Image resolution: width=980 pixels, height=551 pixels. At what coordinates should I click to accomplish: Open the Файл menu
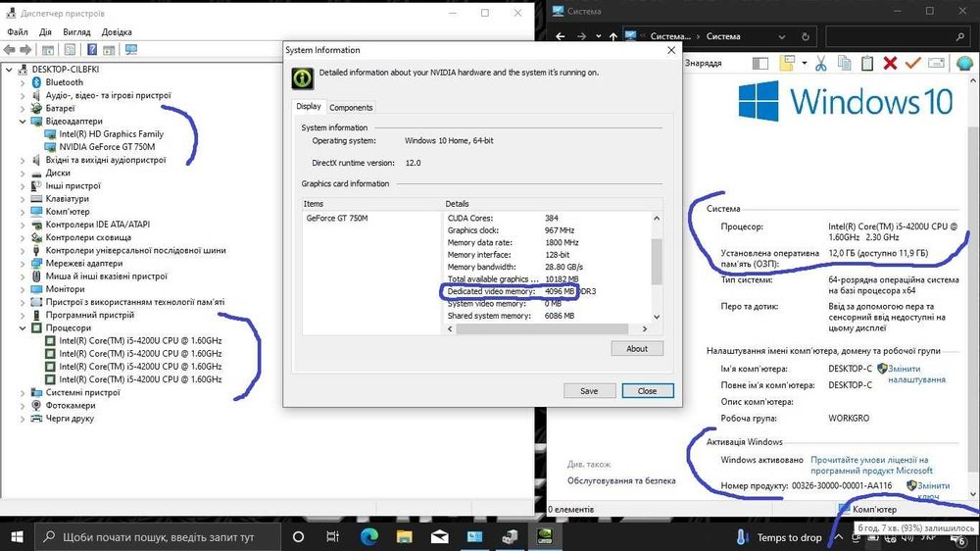pyautogui.click(x=17, y=32)
